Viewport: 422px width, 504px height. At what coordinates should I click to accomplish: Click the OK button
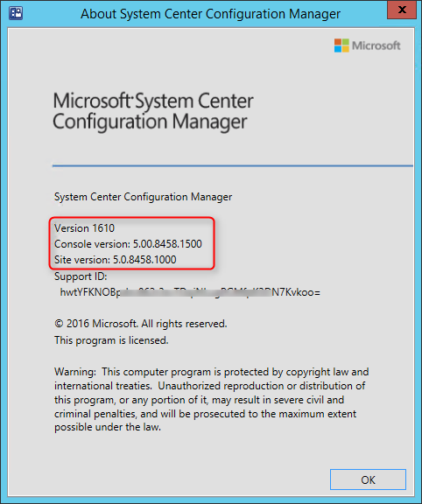[368, 479]
